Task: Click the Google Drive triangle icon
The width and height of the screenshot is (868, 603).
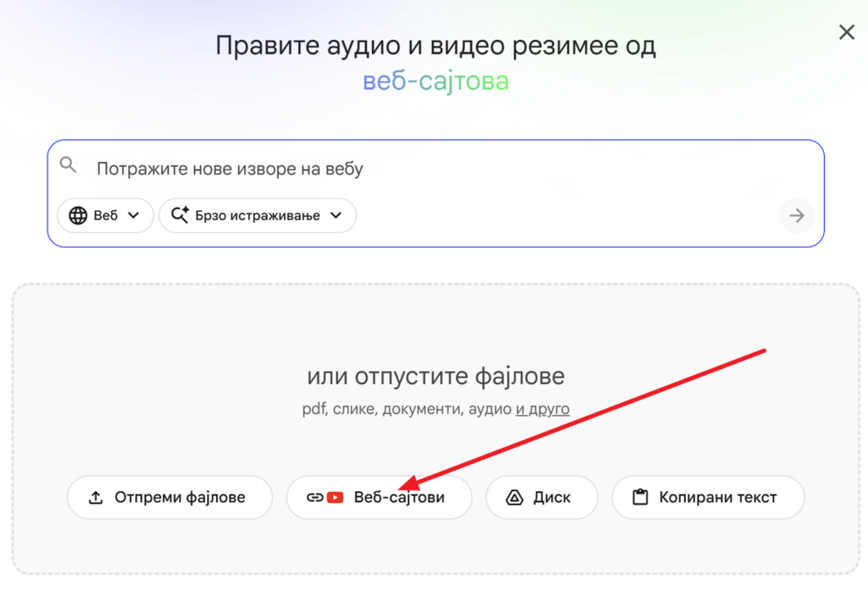Action: [x=514, y=498]
